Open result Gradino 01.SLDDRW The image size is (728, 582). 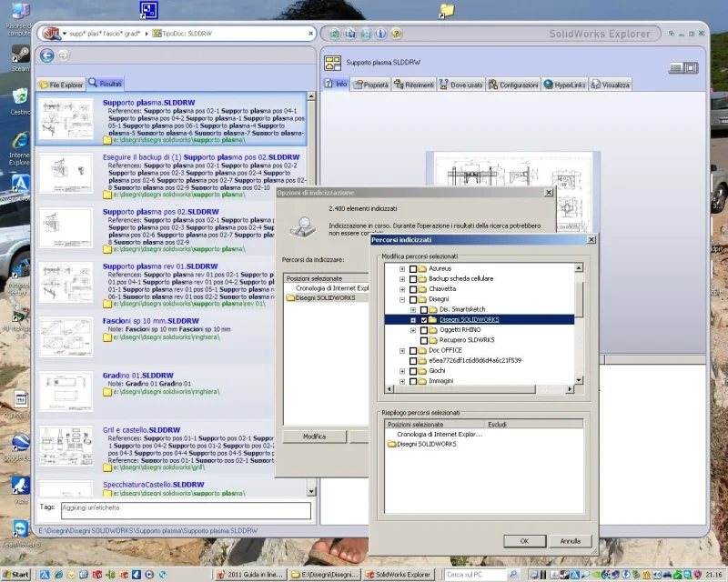tap(138, 376)
